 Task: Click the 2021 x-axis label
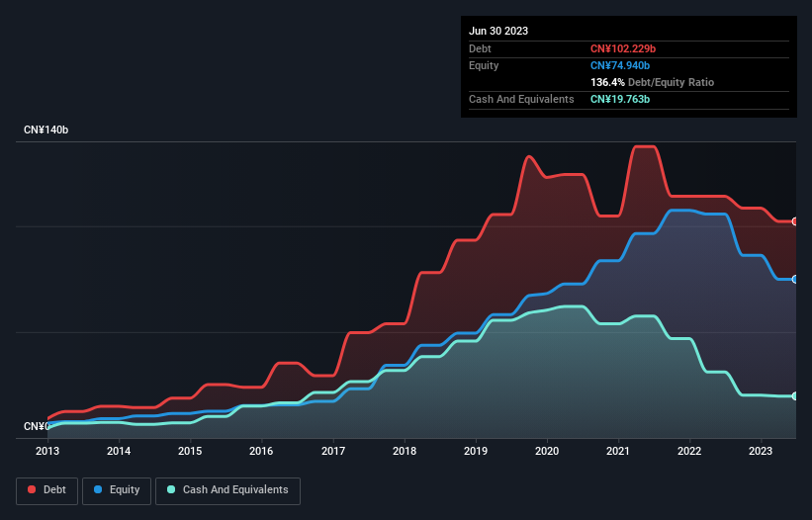coord(618,451)
